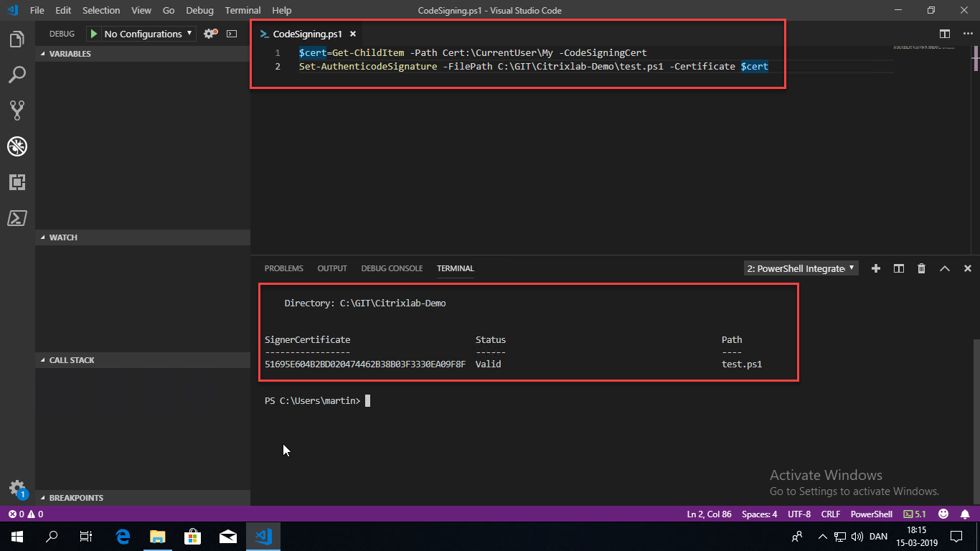
Task: Change indentation via Spaces: 4
Action: point(760,514)
